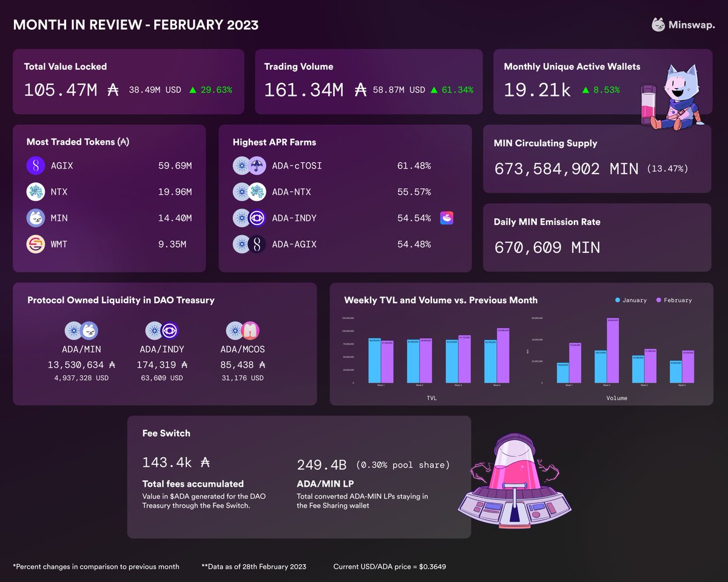Screen dimensions: 728x582
Task: Click the WMT token icon
Action: click(36, 244)
